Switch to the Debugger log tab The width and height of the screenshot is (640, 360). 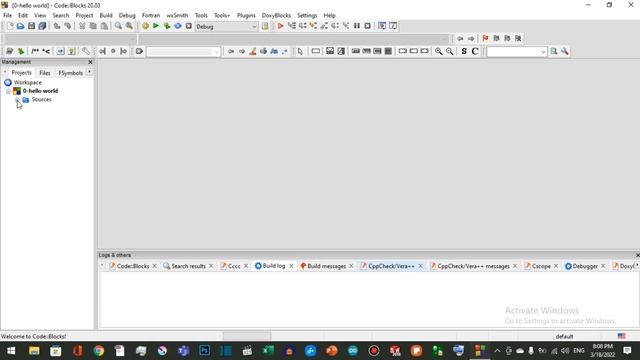coord(585,266)
